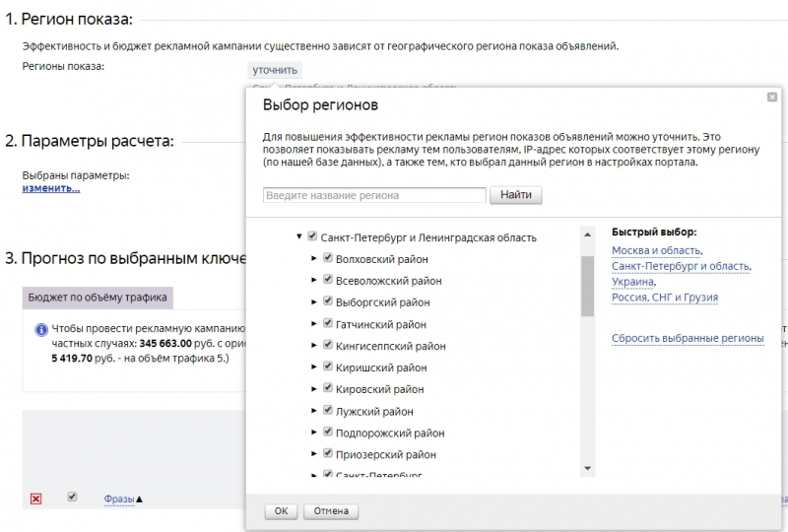
Task: Click the region list scrollbar thumb
Action: tap(587, 286)
